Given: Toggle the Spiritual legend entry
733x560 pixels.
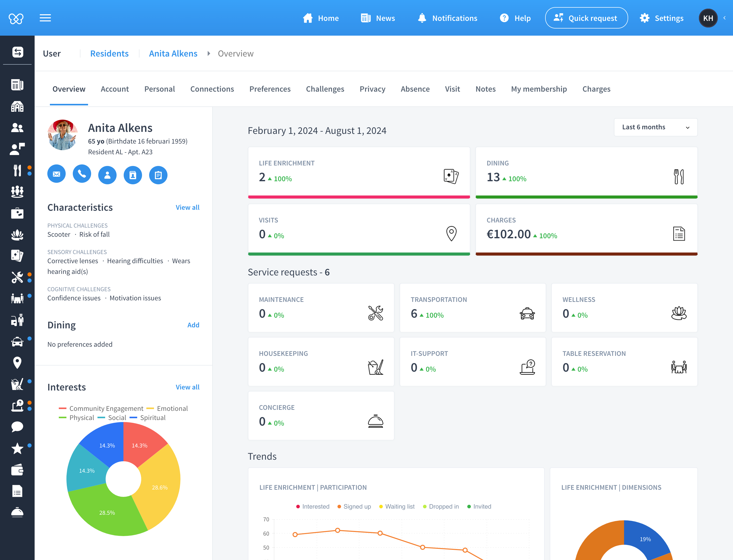Looking at the screenshot, I should [148, 418].
